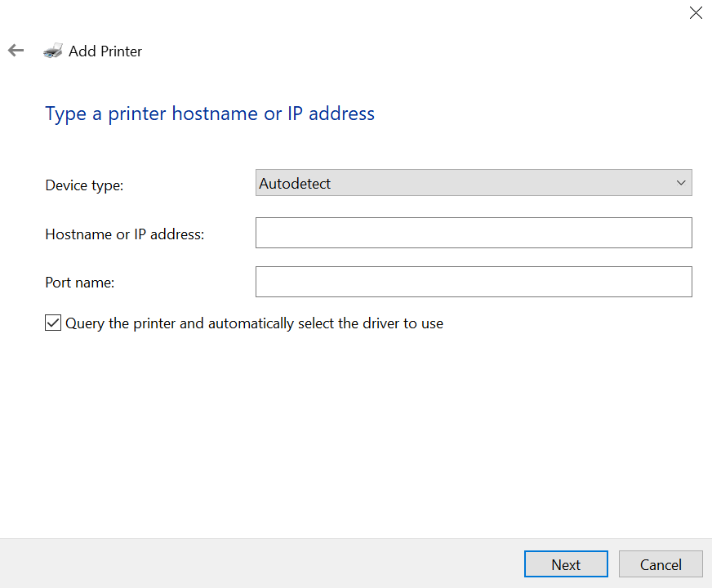This screenshot has height=588, width=712.
Task: Select the back navigation arrow
Action: pos(16,50)
